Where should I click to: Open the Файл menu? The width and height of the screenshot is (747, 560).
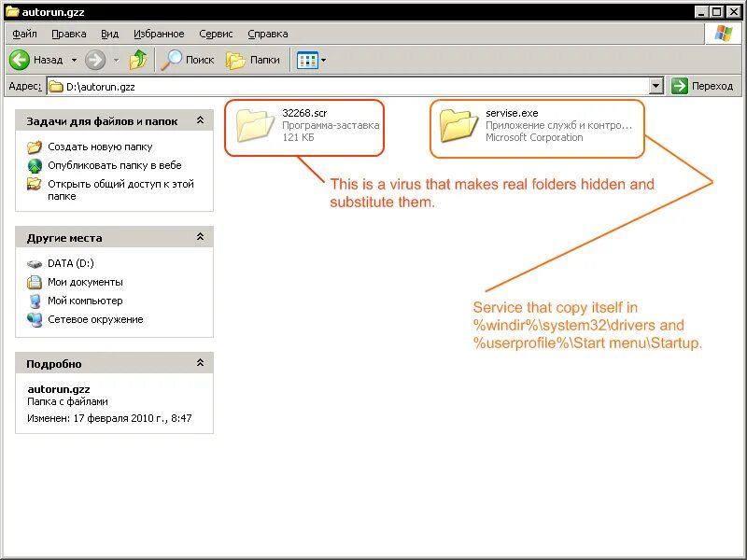click(25, 34)
